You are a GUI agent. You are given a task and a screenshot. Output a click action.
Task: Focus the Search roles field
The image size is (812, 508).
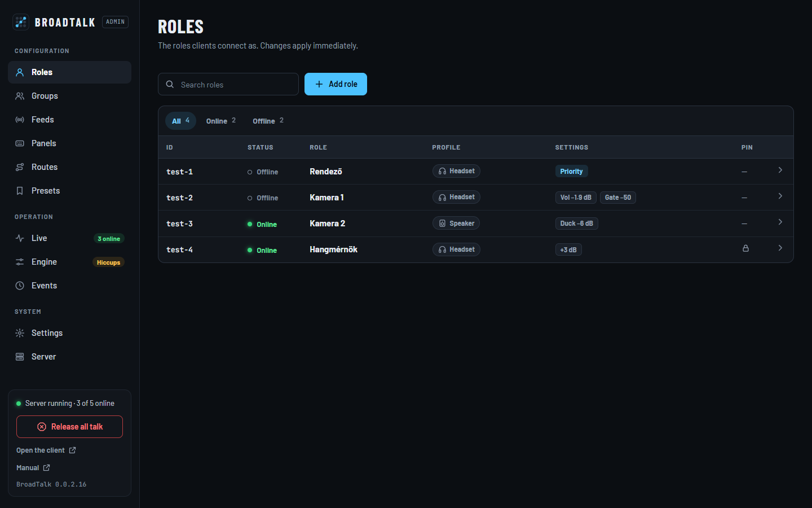(228, 84)
